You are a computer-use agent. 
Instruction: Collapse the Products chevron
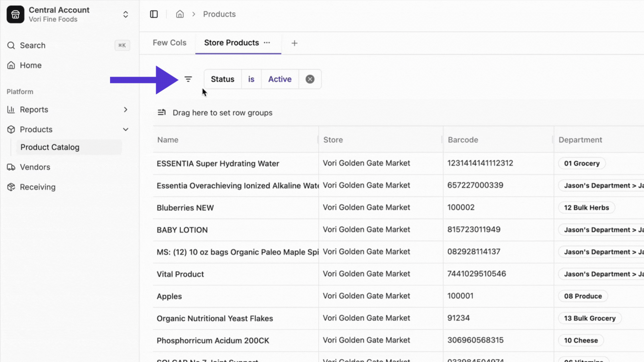tap(125, 129)
